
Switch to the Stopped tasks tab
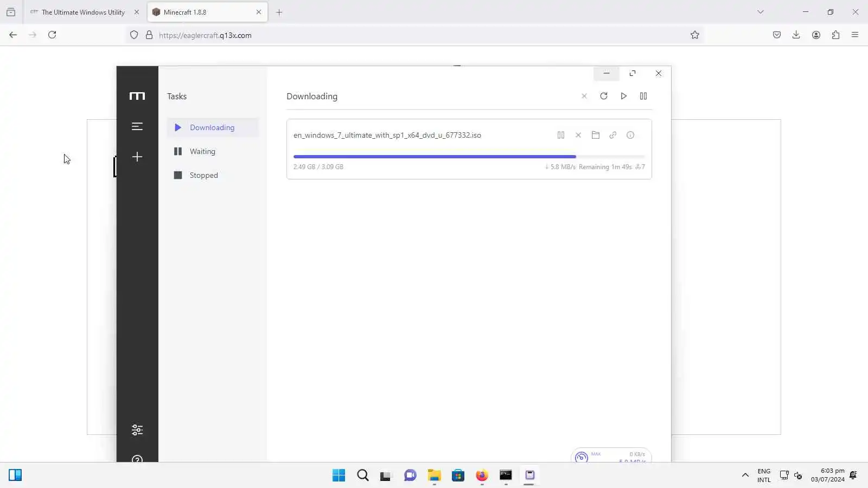tap(212, 175)
